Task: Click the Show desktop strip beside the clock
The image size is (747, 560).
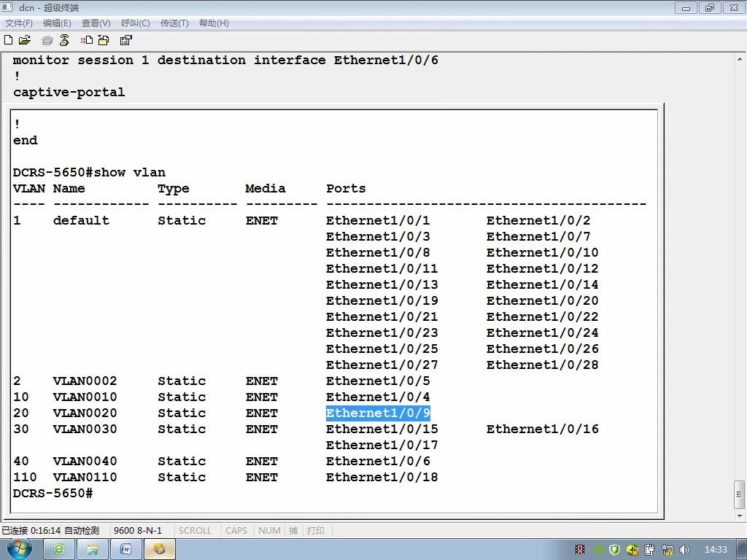Action: pos(741,550)
